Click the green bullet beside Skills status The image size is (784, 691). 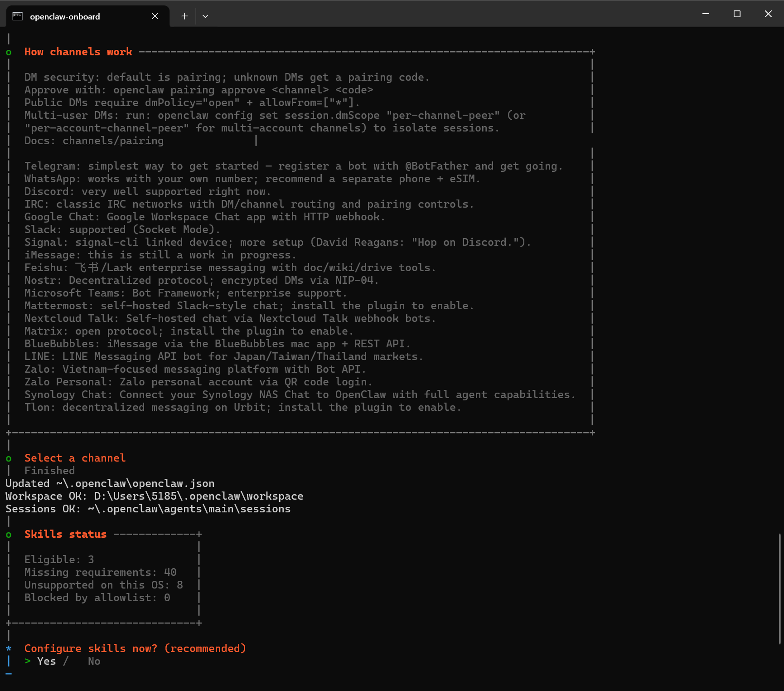[x=9, y=535]
